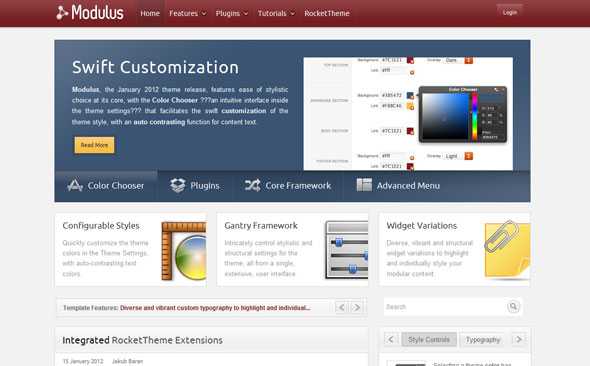Show the previous news headline

pos(341,307)
